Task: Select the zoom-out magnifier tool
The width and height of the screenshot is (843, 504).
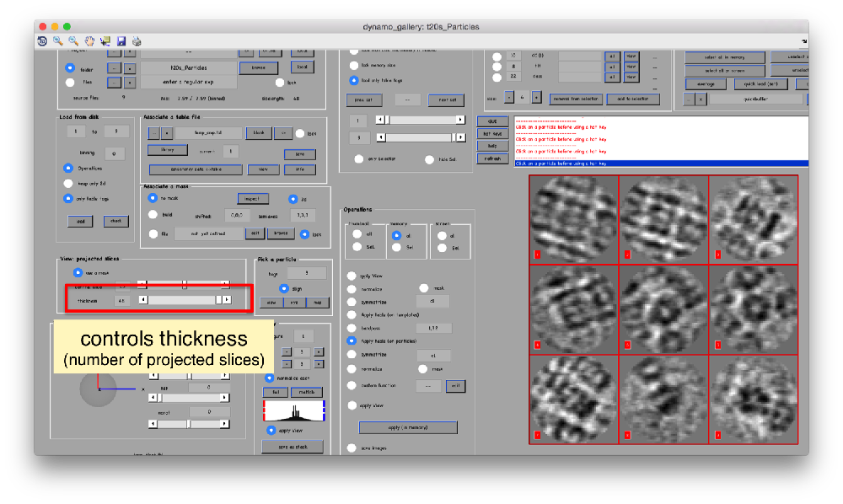Action: 73,40
